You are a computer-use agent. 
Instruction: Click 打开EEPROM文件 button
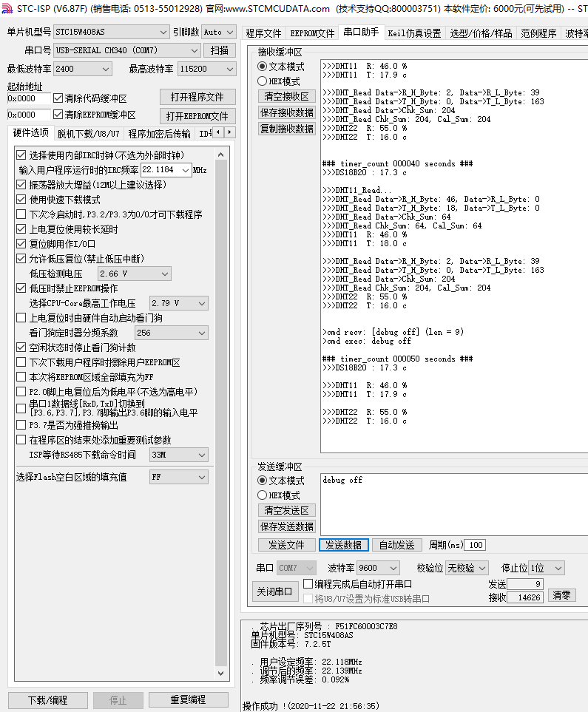point(197,116)
